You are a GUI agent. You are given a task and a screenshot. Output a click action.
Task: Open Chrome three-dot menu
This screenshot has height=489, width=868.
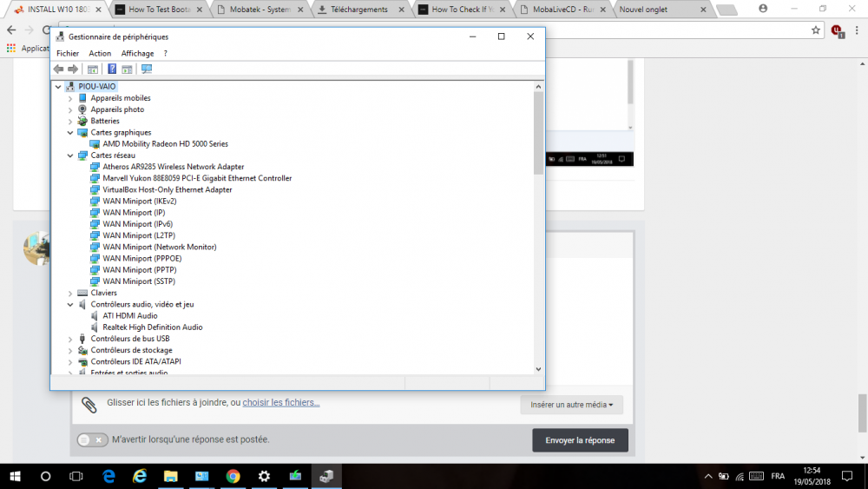click(x=857, y=30)
